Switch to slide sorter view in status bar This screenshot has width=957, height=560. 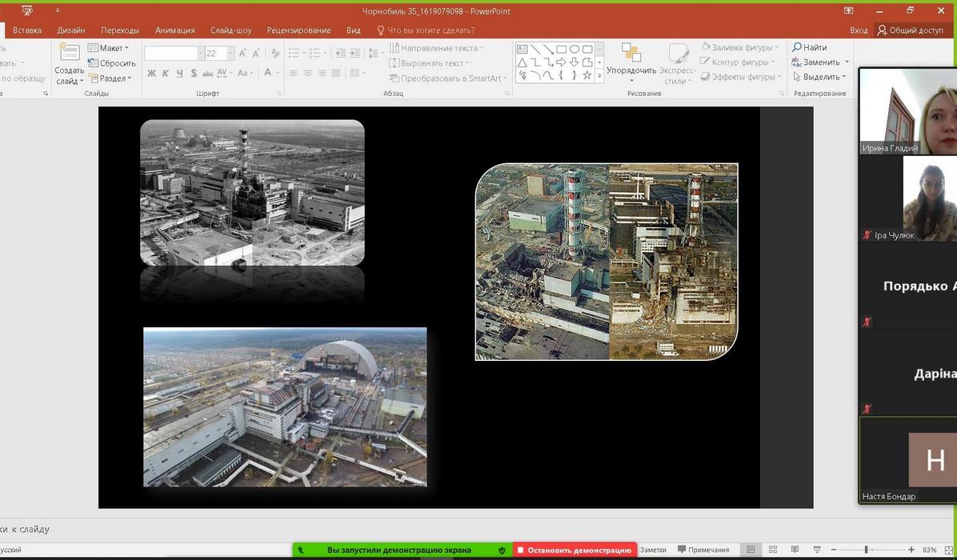tap(773, 550)
